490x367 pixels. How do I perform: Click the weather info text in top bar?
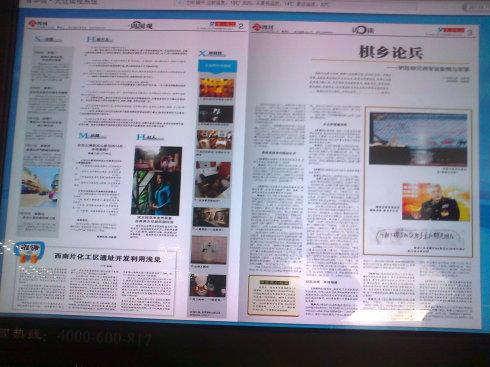point(254,4)
